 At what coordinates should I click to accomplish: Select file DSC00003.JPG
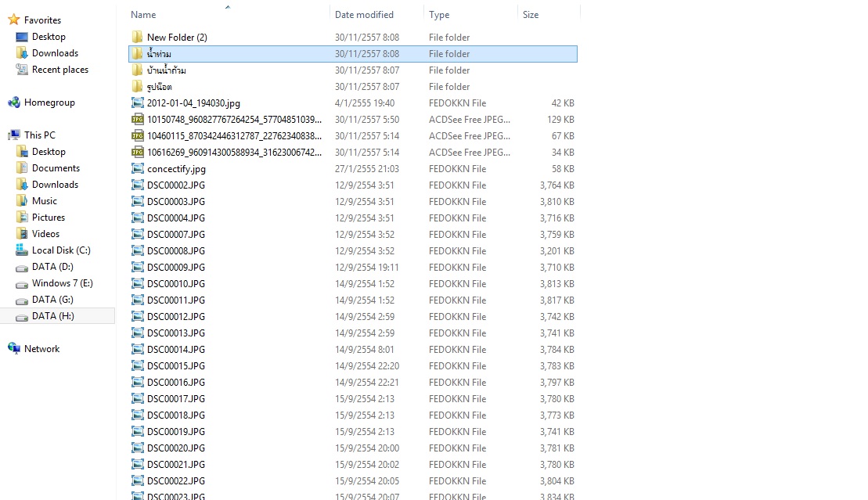353,202
